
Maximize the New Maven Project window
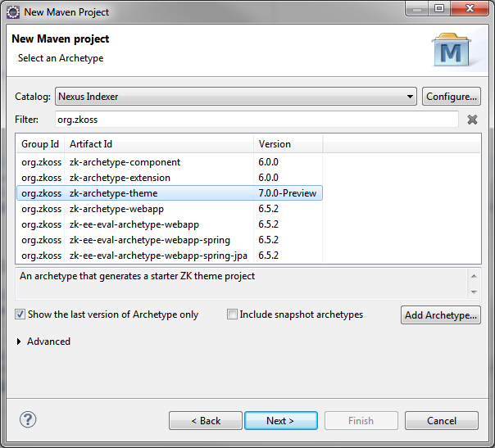click(439, 8)
